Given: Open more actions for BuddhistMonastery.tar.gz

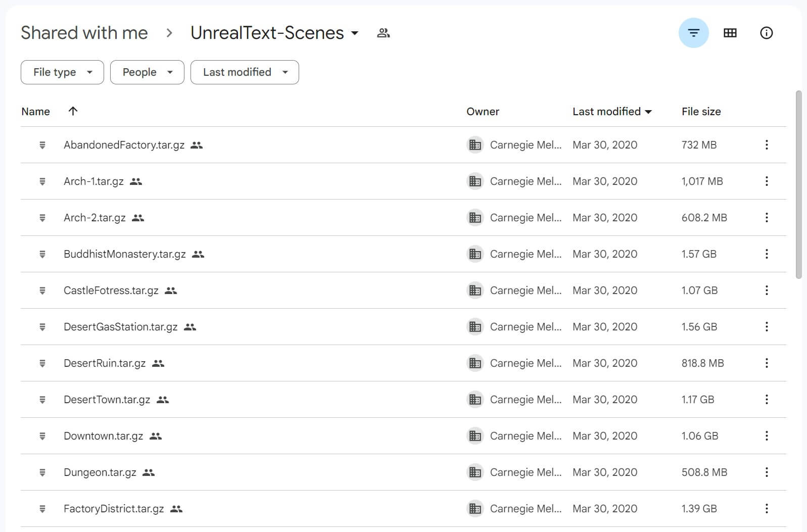Looking at the screenshot, I should click(767, 254).
